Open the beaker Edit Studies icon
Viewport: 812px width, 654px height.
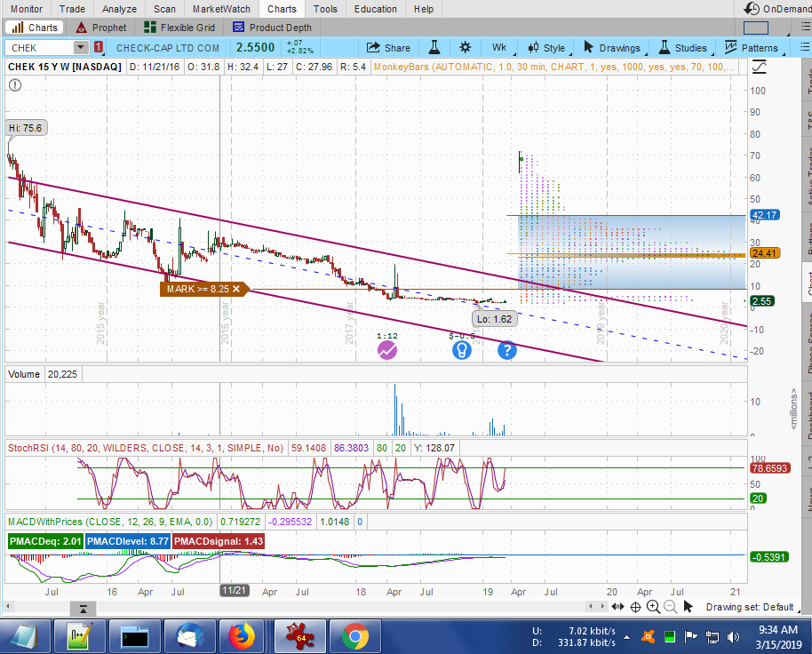434,47
